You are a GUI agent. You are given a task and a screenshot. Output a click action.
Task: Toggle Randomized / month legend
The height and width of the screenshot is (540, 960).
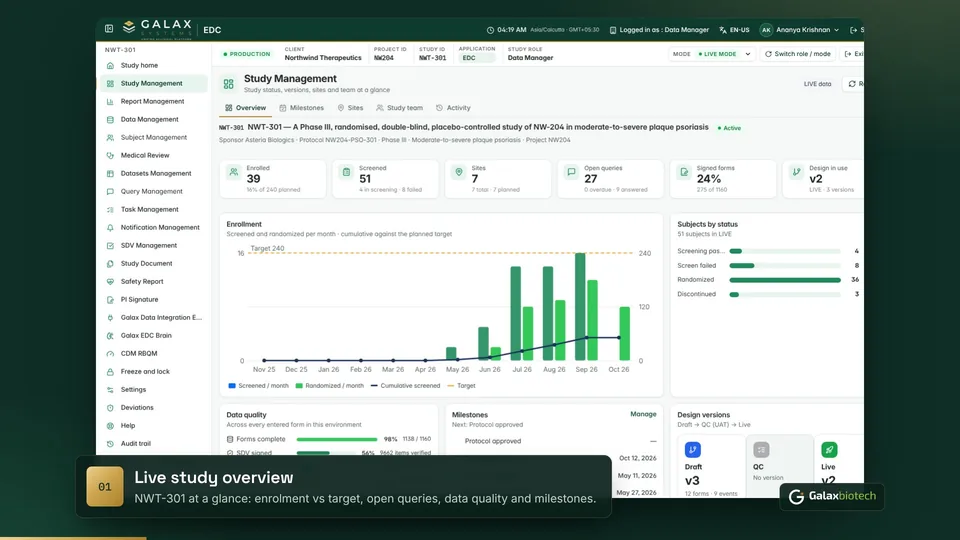click(329, 386)
